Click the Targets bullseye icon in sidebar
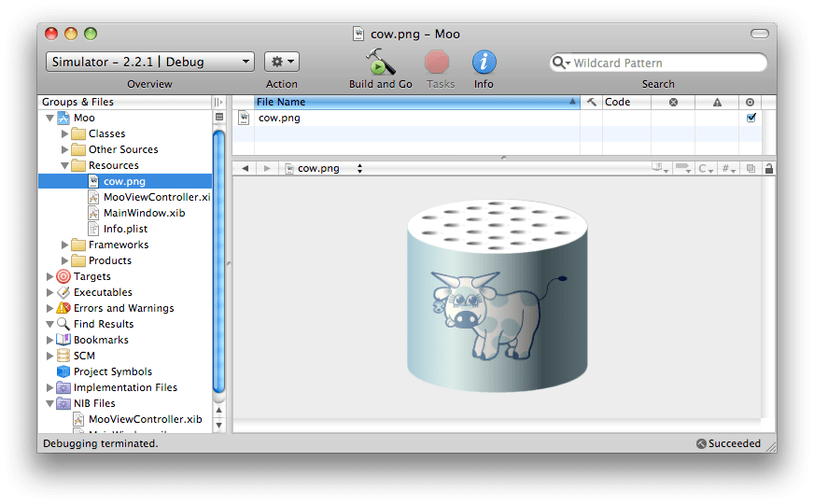This screenshot has width=814, height=504. pos(63,276)
